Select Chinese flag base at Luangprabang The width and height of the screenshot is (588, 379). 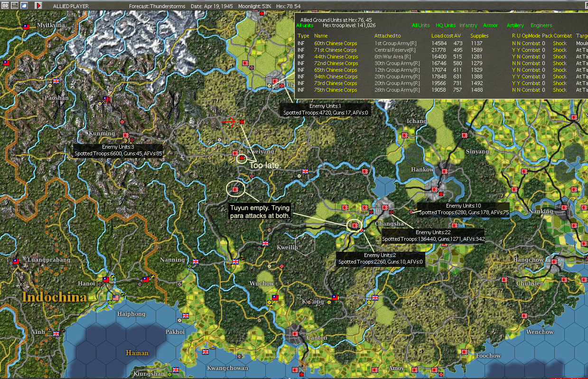[x=16, y=261]
